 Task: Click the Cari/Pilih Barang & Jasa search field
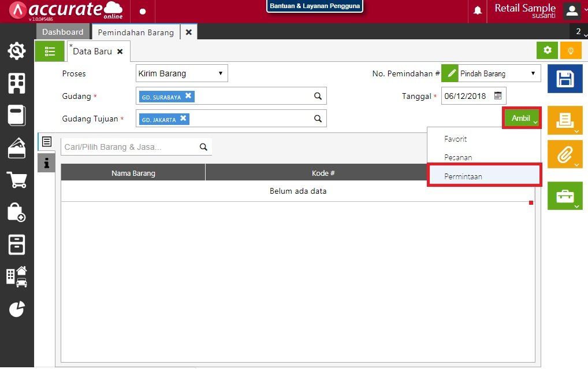[130, 147]
